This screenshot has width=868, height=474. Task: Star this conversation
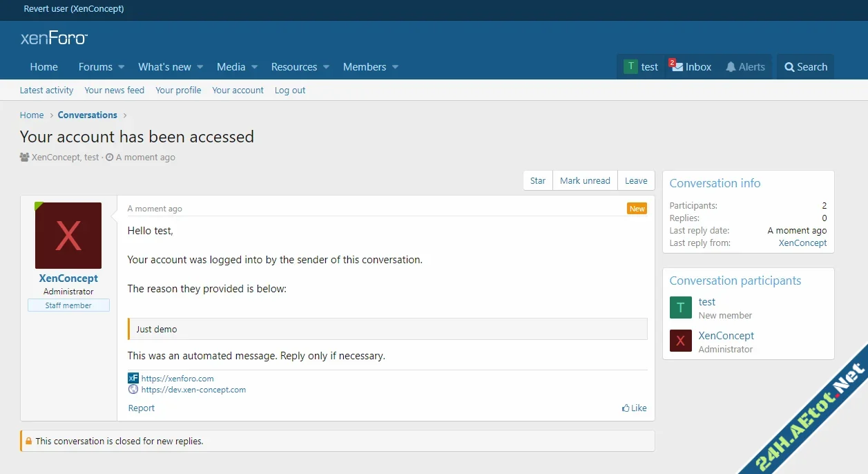[x=537, y=180]
